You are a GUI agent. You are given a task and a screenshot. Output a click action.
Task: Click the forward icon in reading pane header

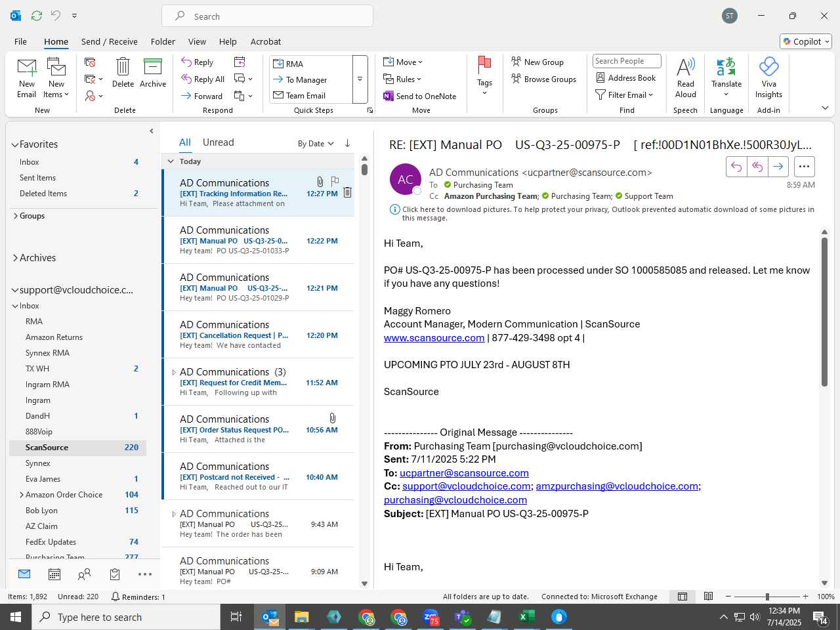[778, 167]
